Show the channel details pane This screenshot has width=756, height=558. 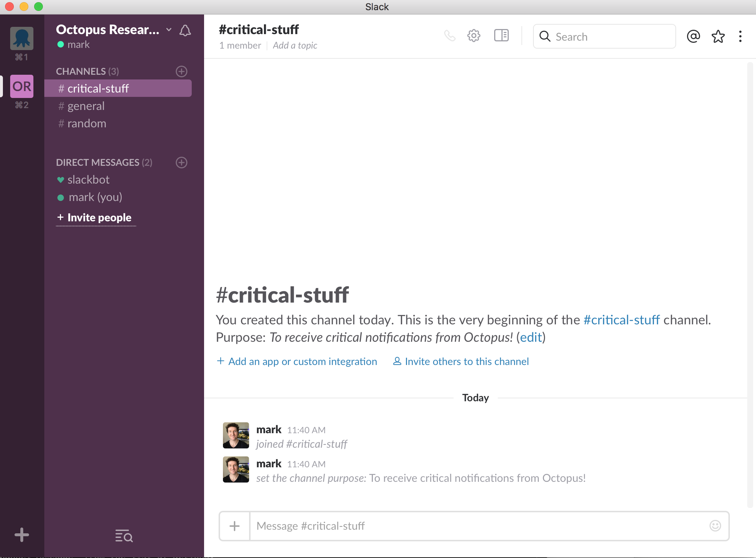501,36
